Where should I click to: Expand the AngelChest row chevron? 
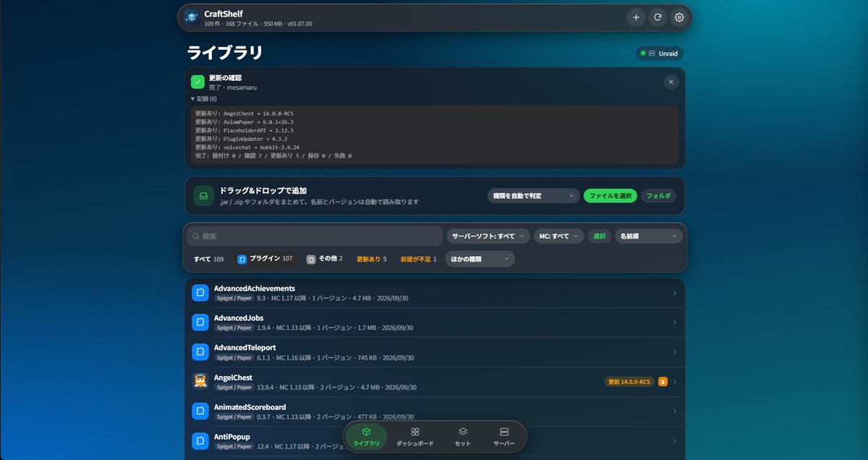(674, 381)
